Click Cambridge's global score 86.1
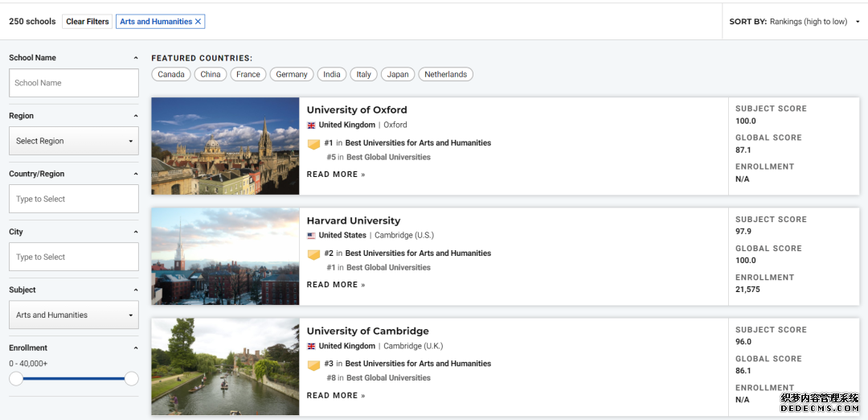 coord(743,371)
